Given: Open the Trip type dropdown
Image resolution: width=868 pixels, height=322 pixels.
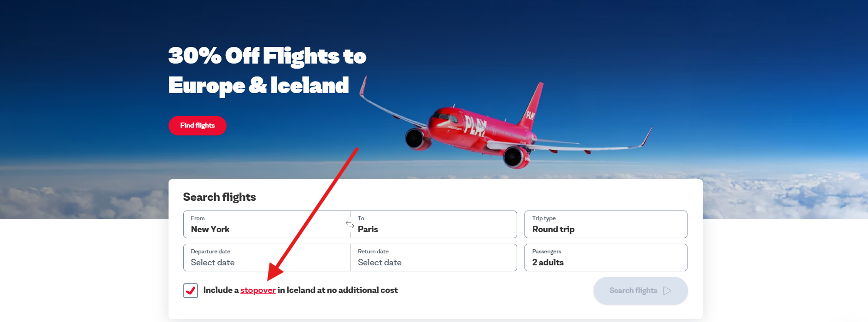Looking at the screenshot, I should coord(606,224).
